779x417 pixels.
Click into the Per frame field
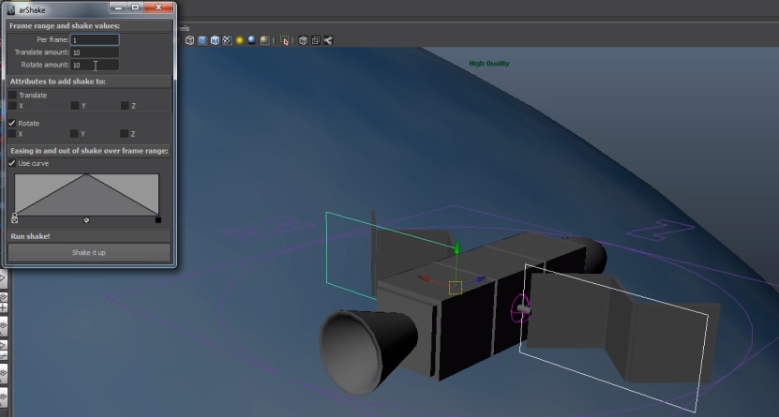94,40
